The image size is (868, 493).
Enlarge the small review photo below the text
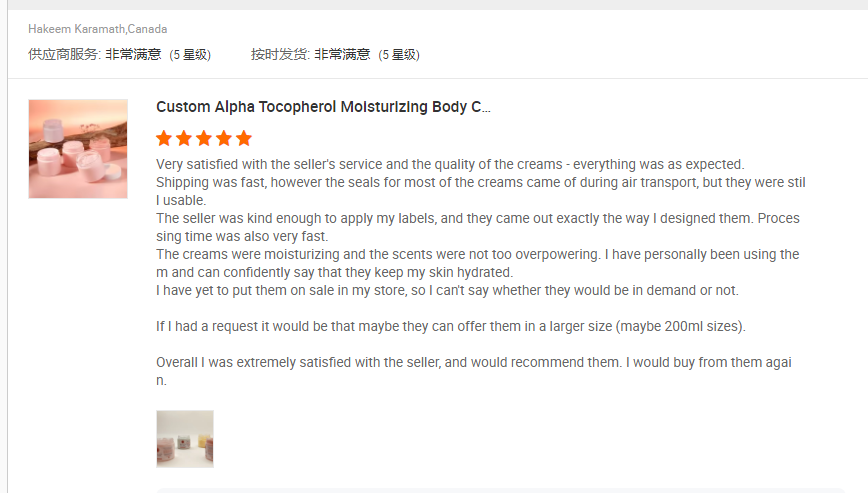[185, 439]
